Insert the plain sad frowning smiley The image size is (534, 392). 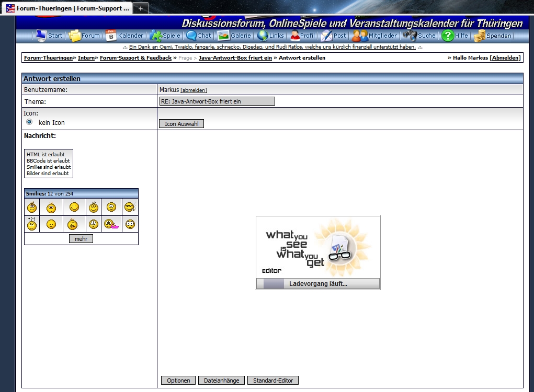tap(51, 224)
